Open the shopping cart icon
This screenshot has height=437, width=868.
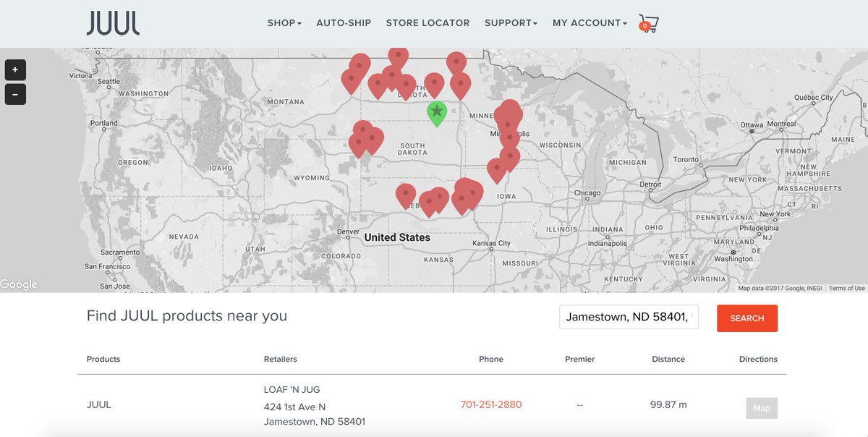click(x=648, y=23)
